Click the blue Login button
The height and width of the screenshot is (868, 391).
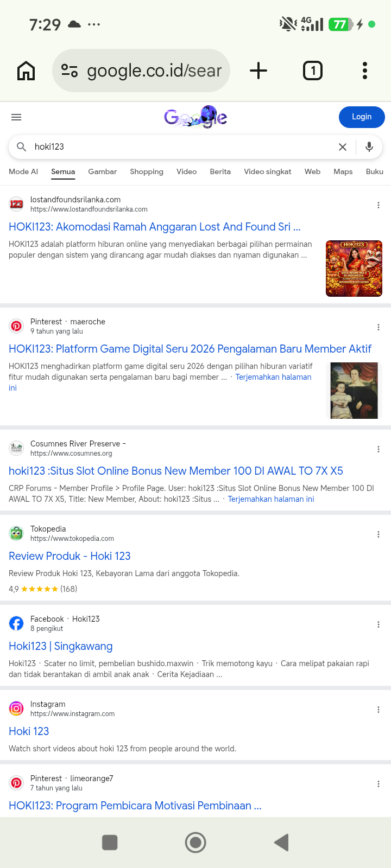(x=362, y=117)
